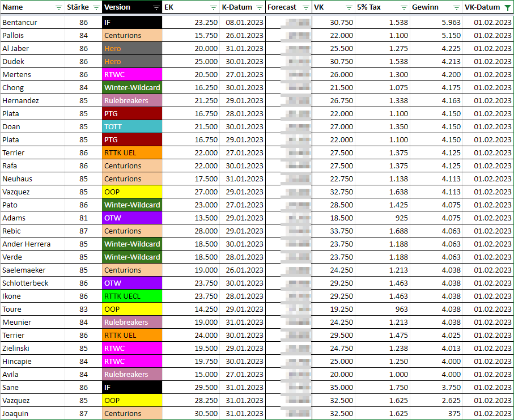Open the K-Datum column filter dropdown
This screenshot has height=420, width=514.
(x=260, y=7)
